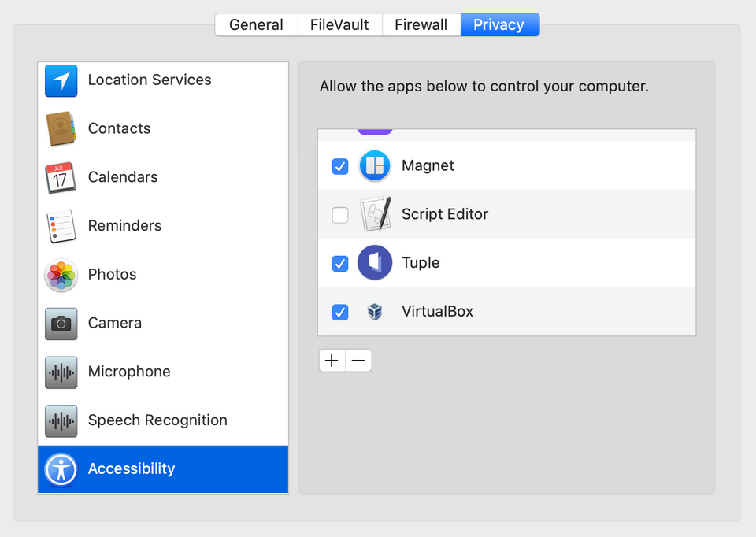Click the minus button to remove an app
The height and width of the screenshot is (537, 756).
click(358, 360)
